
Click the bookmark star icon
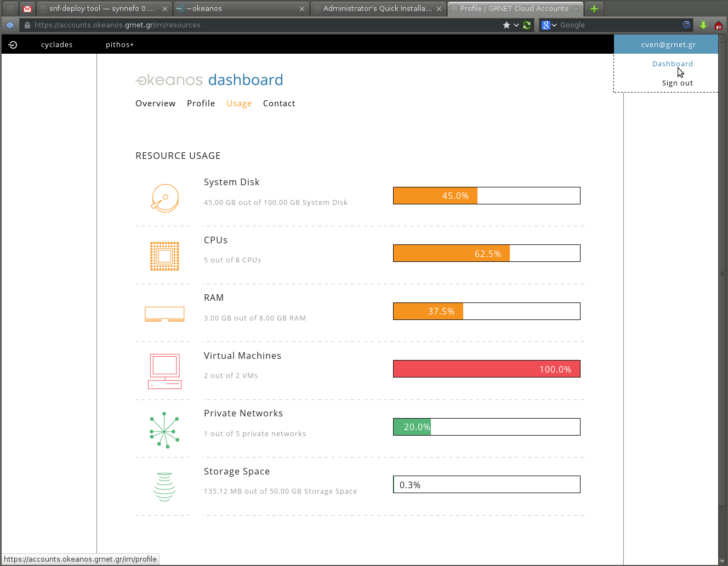pyautogui.click(x=507, y=25)
